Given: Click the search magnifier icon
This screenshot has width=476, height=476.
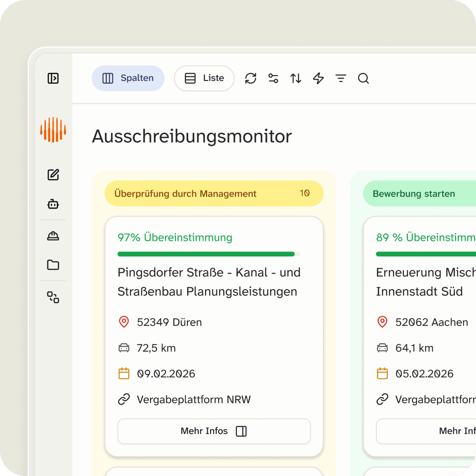Looking at the screenshot, I should coord(363,78).
